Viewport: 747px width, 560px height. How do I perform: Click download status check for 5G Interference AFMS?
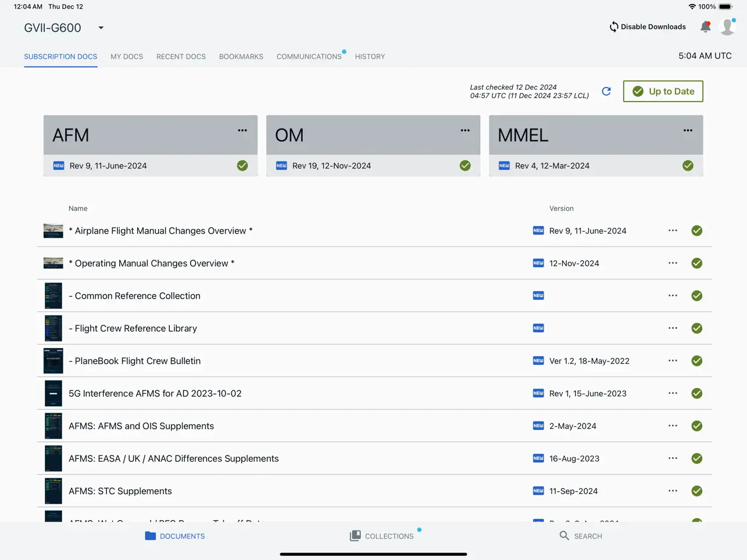point(697,393)
